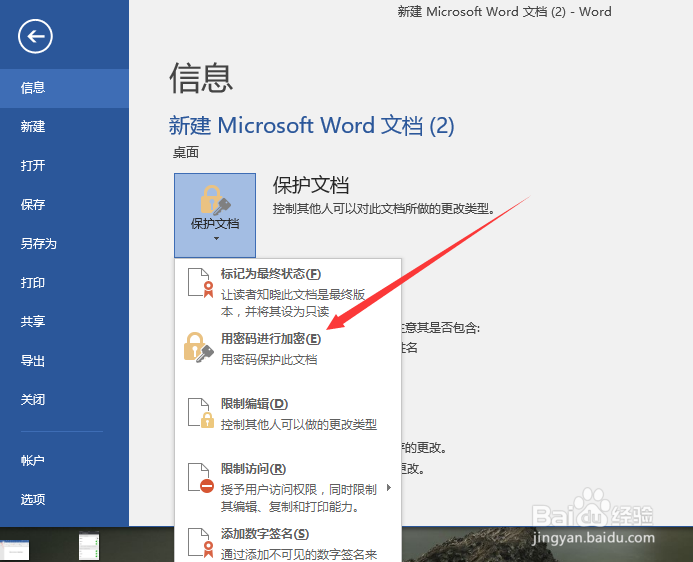Click the no-entry document icon beside 限制访问
Viewport: 693px width, 562px height.
201,478
